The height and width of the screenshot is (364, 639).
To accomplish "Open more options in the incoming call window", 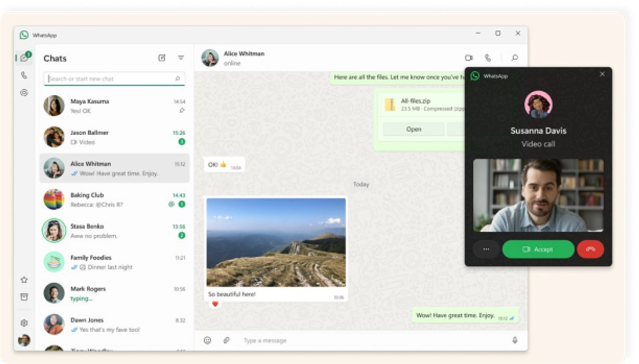I will pos(486,249).
